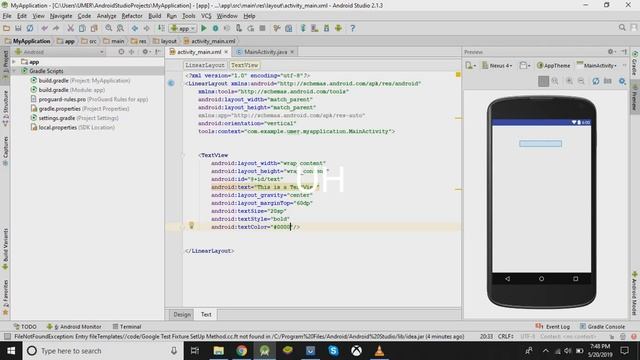640x360 pixels.
Task: Click the Redo arrow icon
Action: pos(56,28)
